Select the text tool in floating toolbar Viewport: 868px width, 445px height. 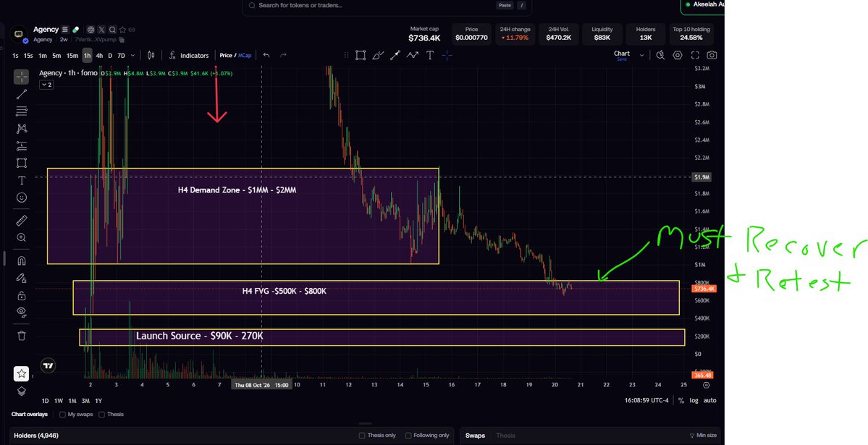pyautogui.click(x=429, y=55)
